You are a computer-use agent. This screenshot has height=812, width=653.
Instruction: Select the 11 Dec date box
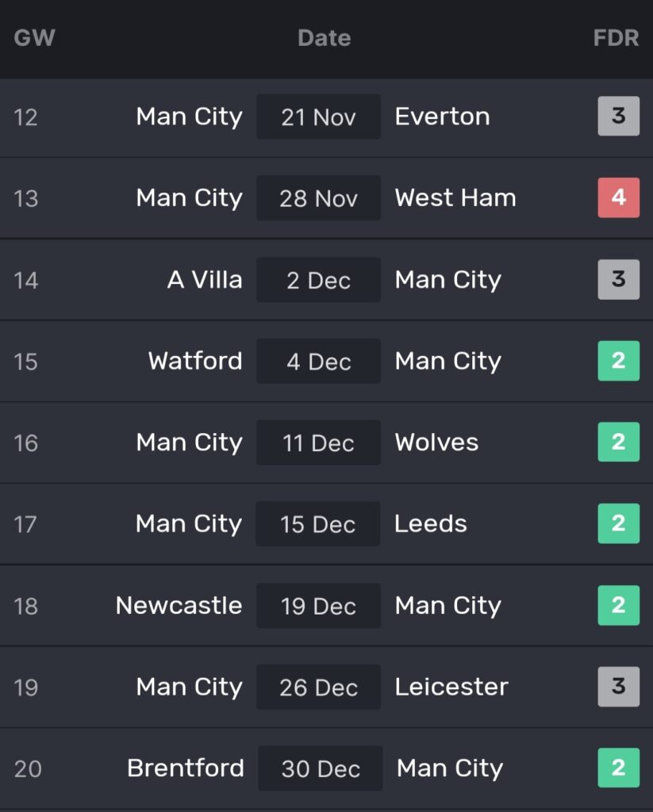318,442
